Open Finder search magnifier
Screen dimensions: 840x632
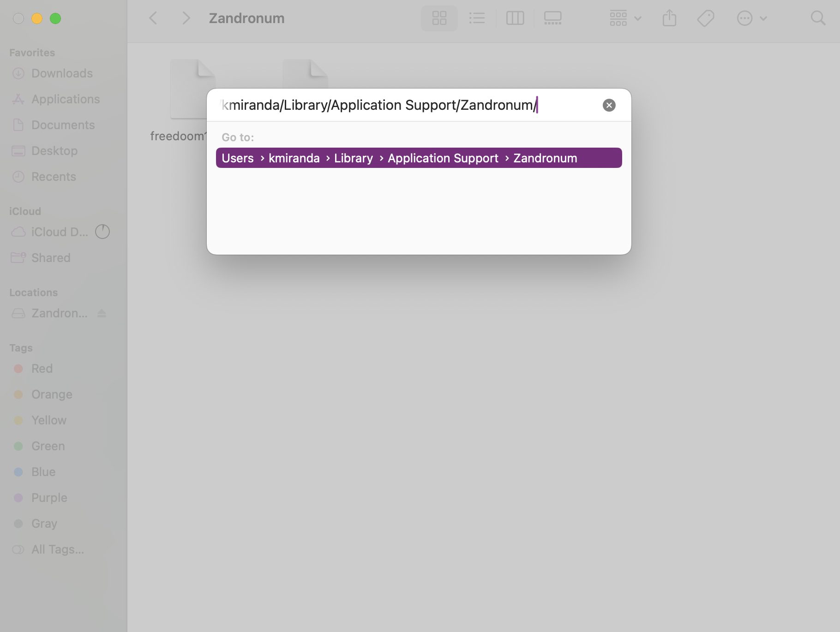pyautogui.click(x=818, y=18)
